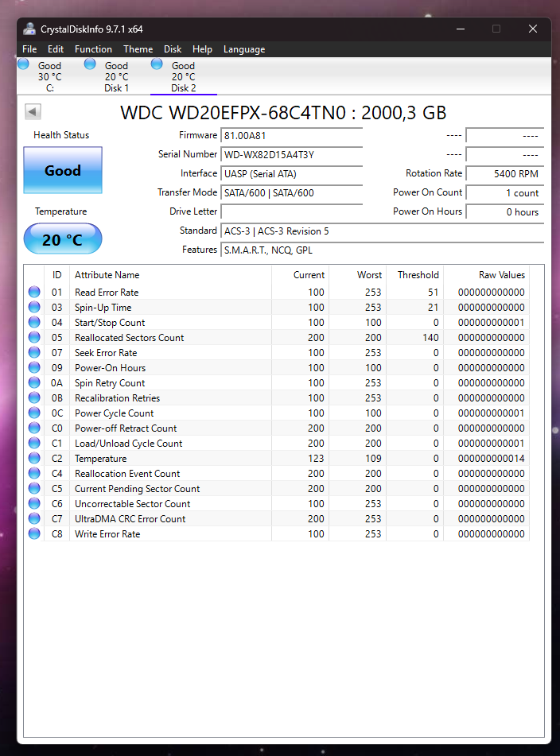
Task: Open the Language menu
Action: point(244,49)
